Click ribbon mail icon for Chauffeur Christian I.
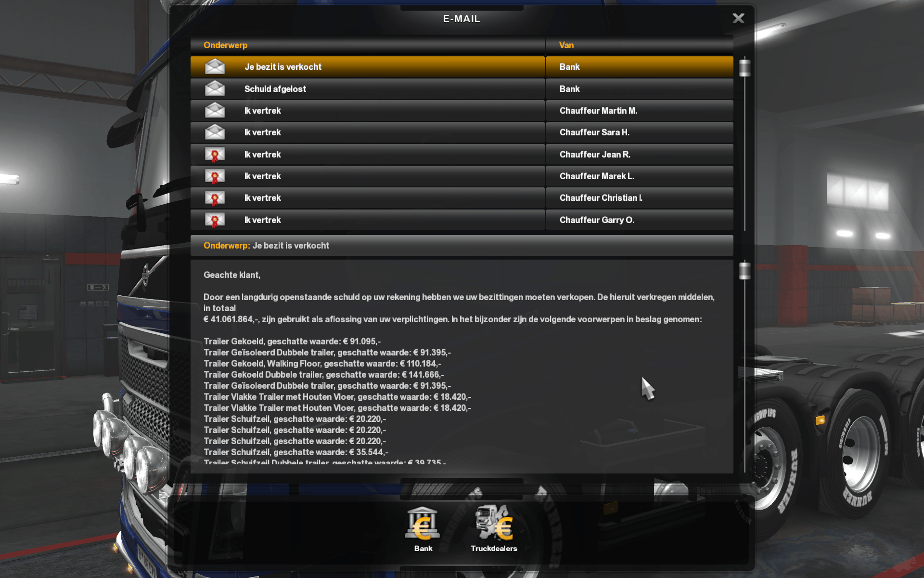The image size is (924, 578). (x=215, y=198)
